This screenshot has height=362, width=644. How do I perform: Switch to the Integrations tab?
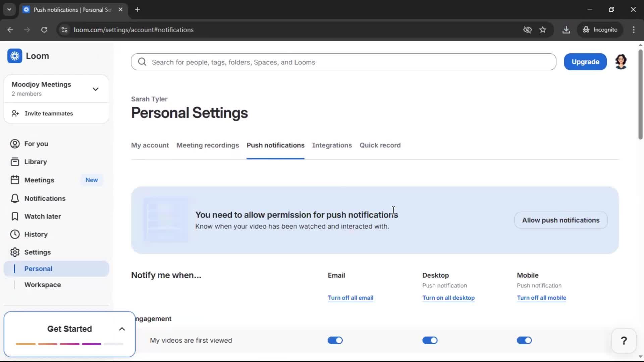click(x=332, y=145)
